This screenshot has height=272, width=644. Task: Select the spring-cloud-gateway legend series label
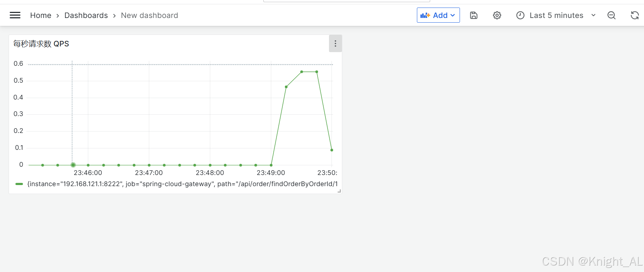[183, 184]
